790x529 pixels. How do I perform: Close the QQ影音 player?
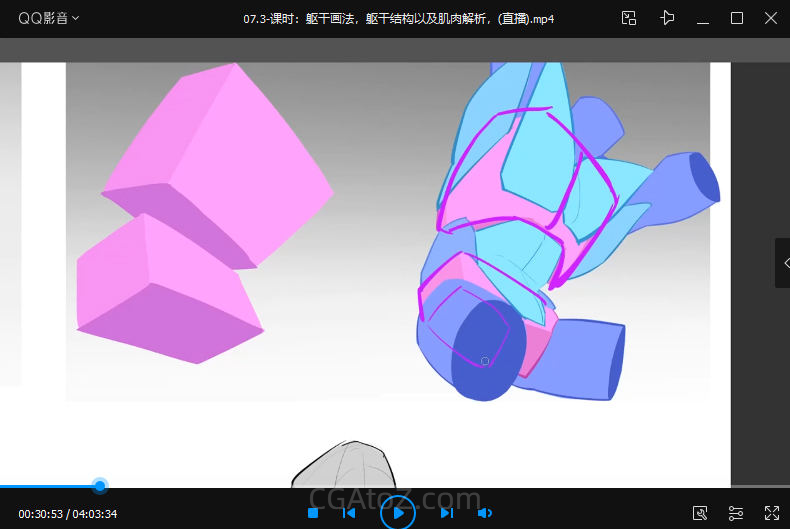770,18
